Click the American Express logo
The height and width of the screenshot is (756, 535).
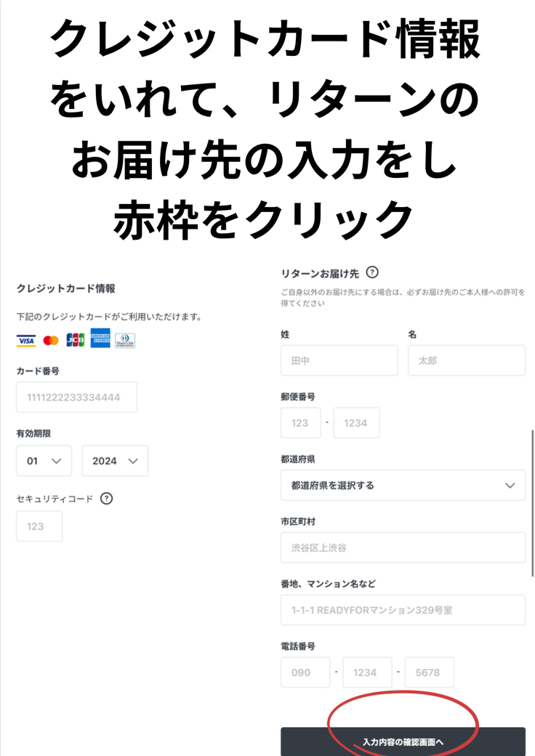click(x=100, y=338)
